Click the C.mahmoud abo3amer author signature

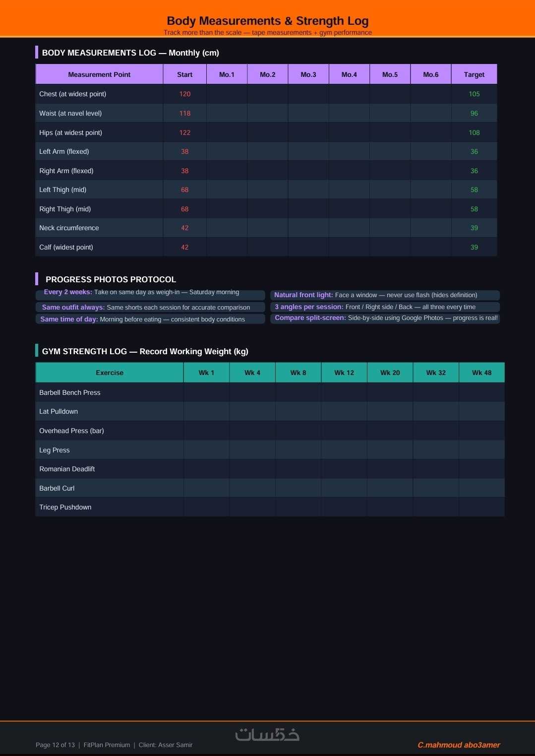coord(459,745)
